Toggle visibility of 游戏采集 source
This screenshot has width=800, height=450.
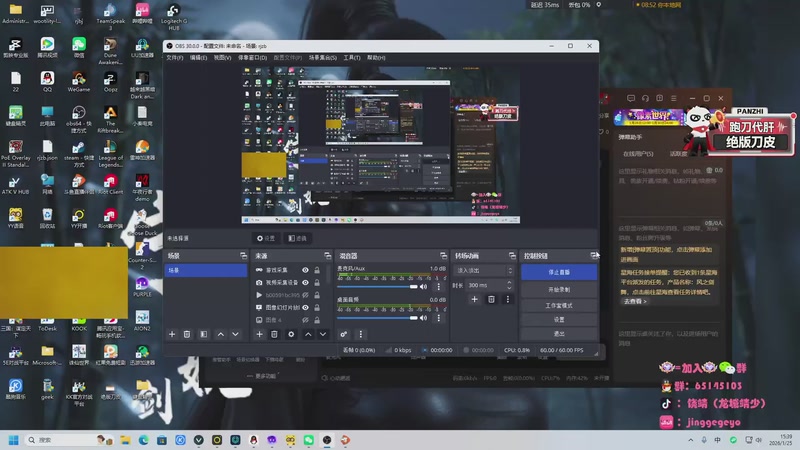[305, 270]
